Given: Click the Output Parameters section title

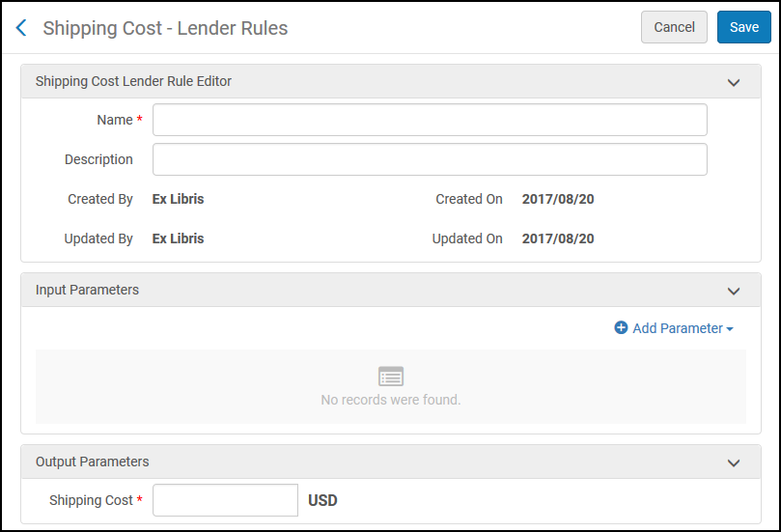Looking at the screenshot, I should [x=92, y=462].
